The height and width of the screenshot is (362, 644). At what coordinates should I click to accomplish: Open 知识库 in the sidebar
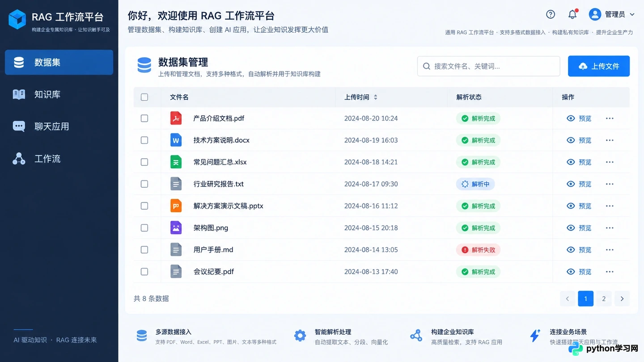click(x=59, y=94)
